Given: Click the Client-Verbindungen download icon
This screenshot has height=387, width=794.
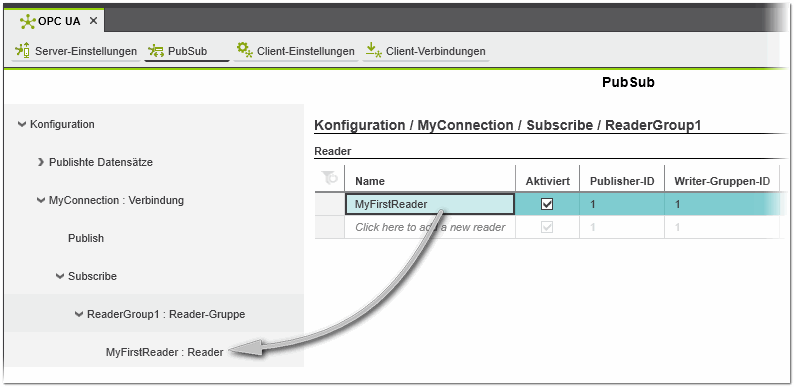Looking at the screenshot, I should tap(373, 51).
